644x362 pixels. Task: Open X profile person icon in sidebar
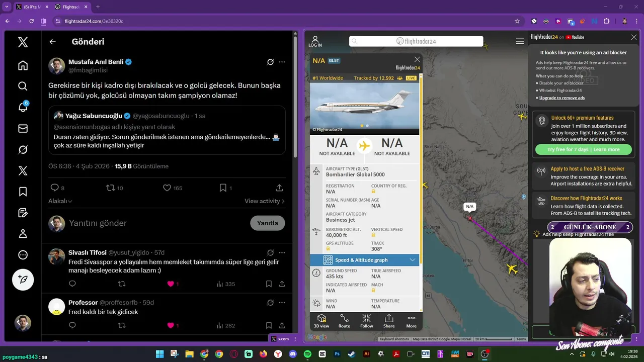23,234
